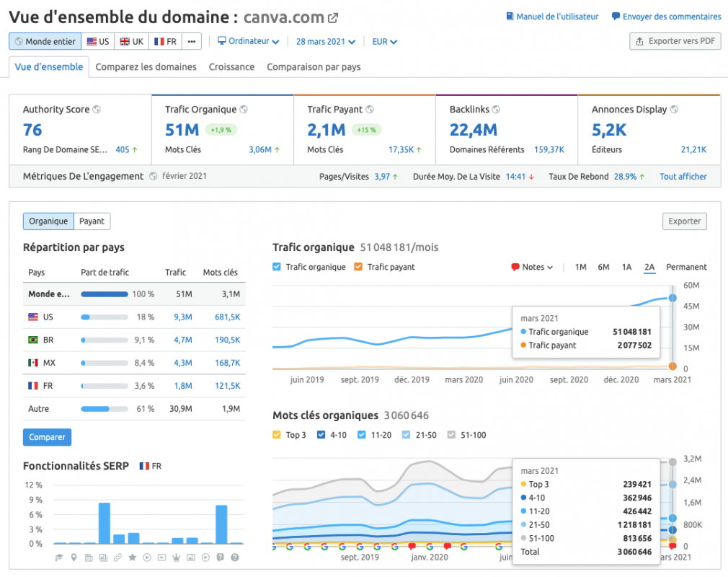728x577 pixels.
Task: Open the 159,37K Domaines Référents link
Action: [549, 149]
